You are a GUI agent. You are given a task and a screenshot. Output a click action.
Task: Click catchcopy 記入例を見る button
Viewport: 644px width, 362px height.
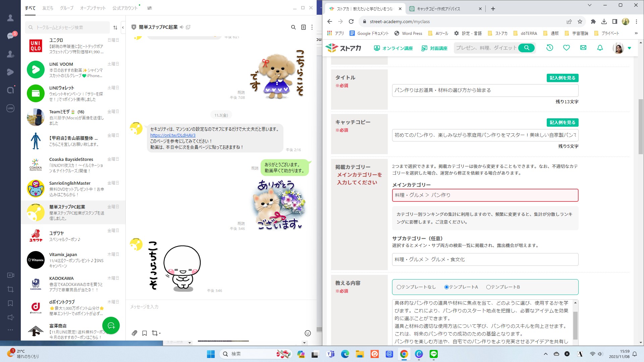point(562,122)
